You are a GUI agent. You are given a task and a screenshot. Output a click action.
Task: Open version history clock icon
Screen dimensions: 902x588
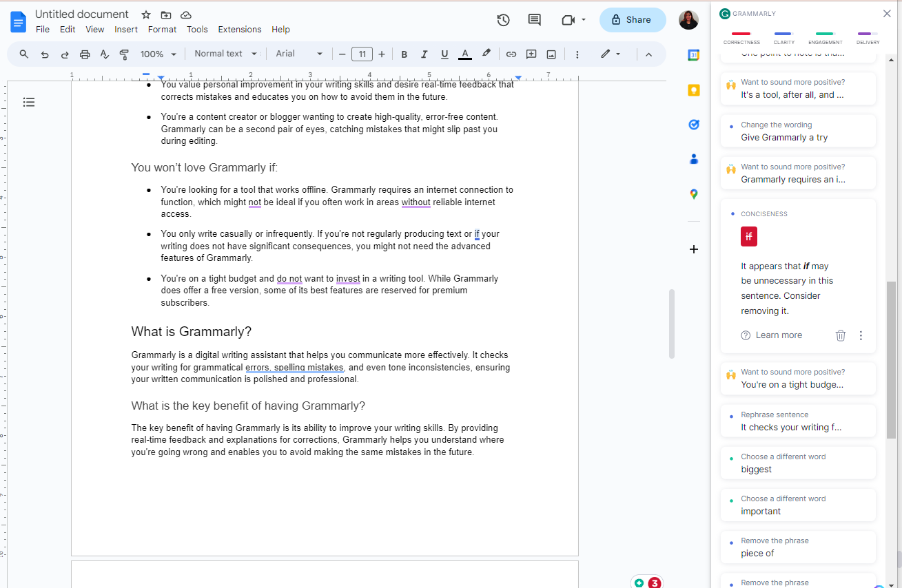click(503, 20)
